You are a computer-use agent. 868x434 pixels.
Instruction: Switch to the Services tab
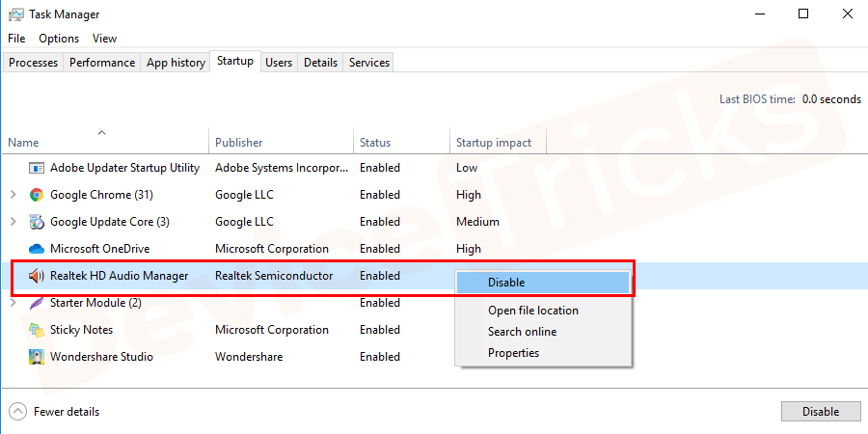pyautogui.click(x=369, y=63)
